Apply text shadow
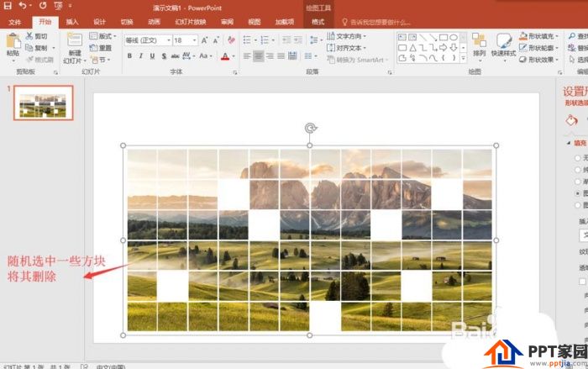This screenshot has height=369, width=588. point(164,56)
